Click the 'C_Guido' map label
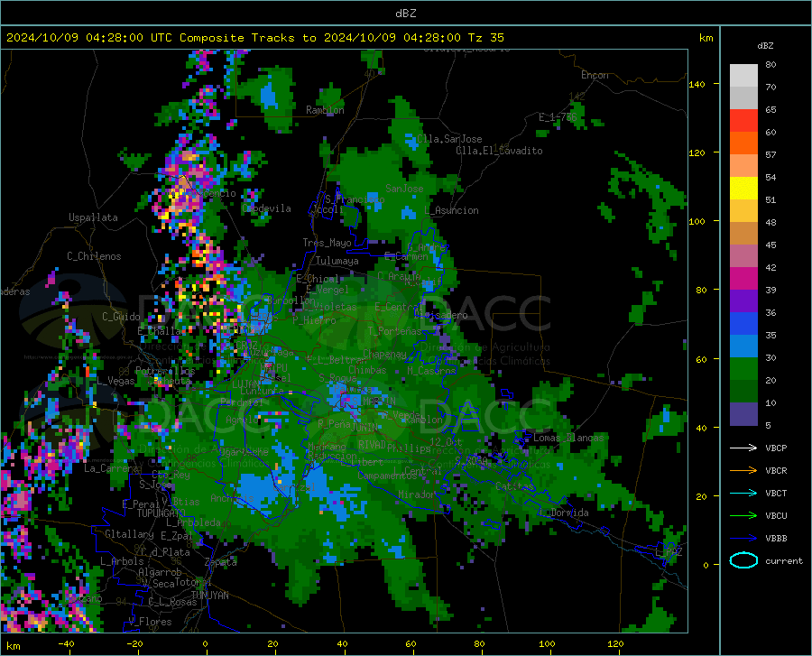Viewport: 812px width, 656px height. pyautogui.click(x=121, y=317)
